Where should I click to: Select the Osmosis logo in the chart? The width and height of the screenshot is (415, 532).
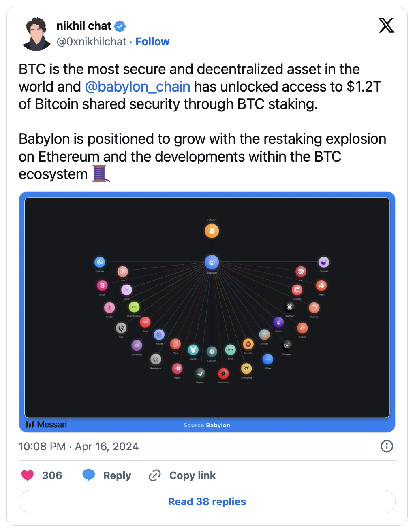(324, 261)
